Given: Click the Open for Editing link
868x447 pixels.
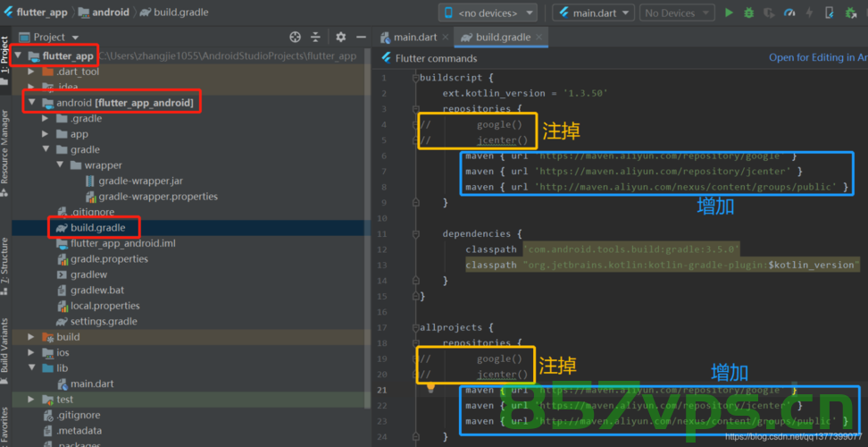Looking at the screenshot, I should [x=818, y=57].
